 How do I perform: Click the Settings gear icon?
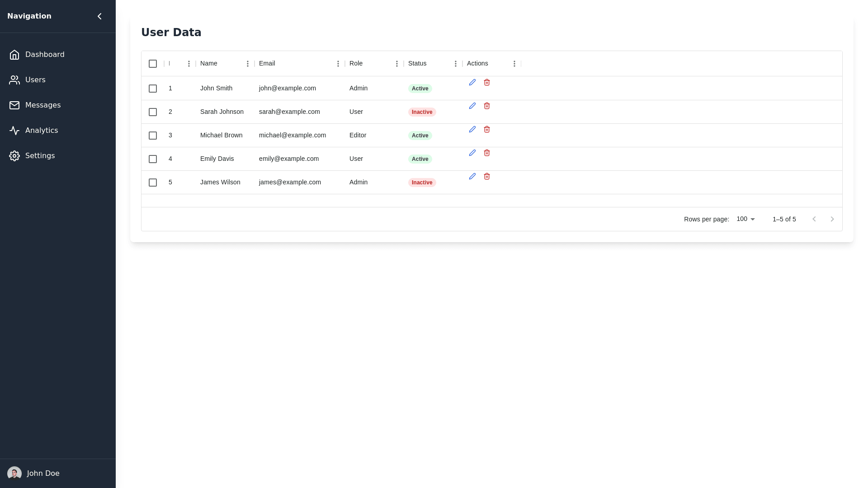click(x=14, y=156)
